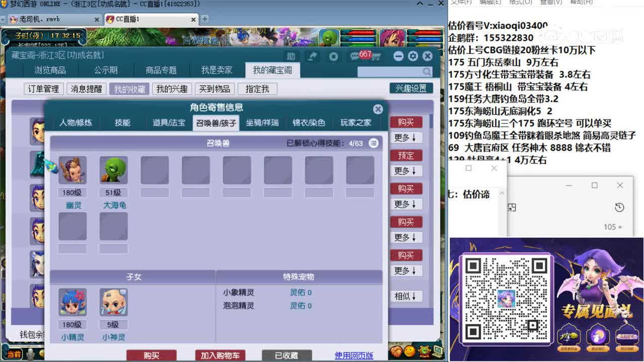Select the 小神灵 5级 child icon

(x=113, y=302)
